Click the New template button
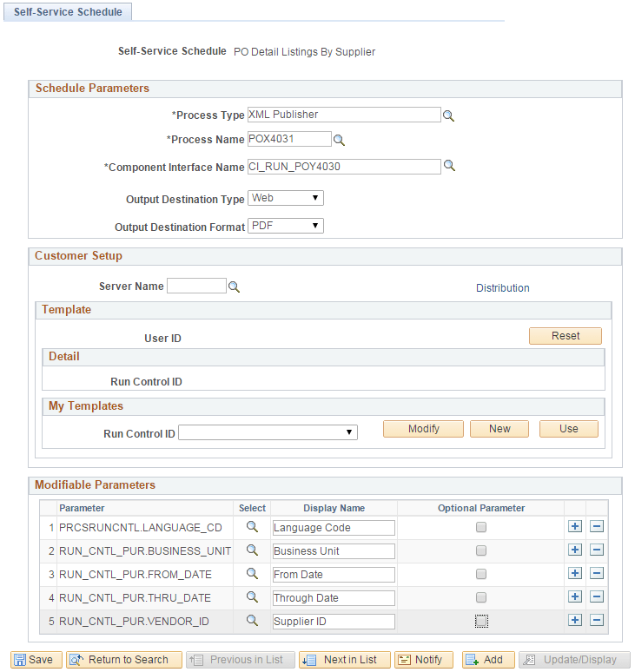The height and width of the screenshot is (672, 635). pos(499,429)
